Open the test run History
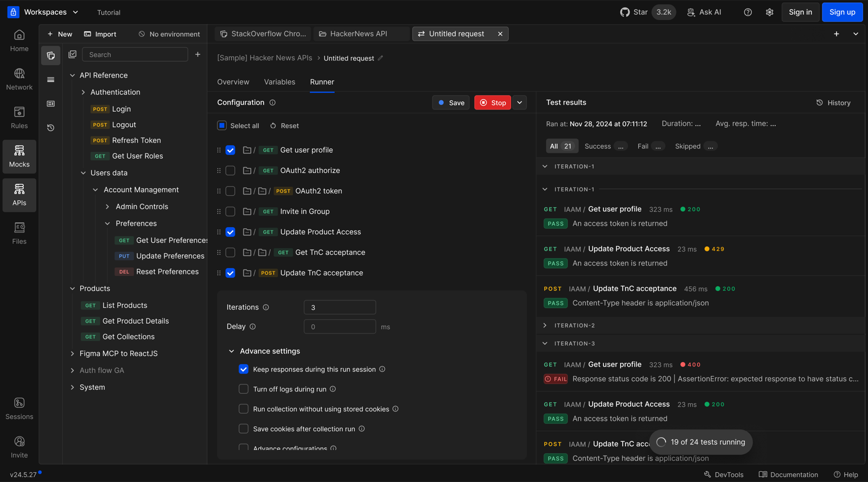The height and width of the screenshot is (482, 868). point(833,102)
